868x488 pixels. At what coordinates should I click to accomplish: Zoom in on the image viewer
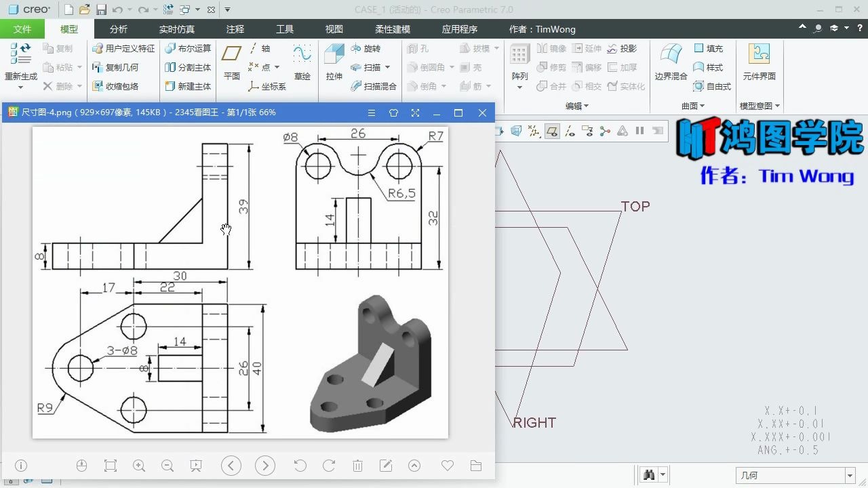point(139,466)
